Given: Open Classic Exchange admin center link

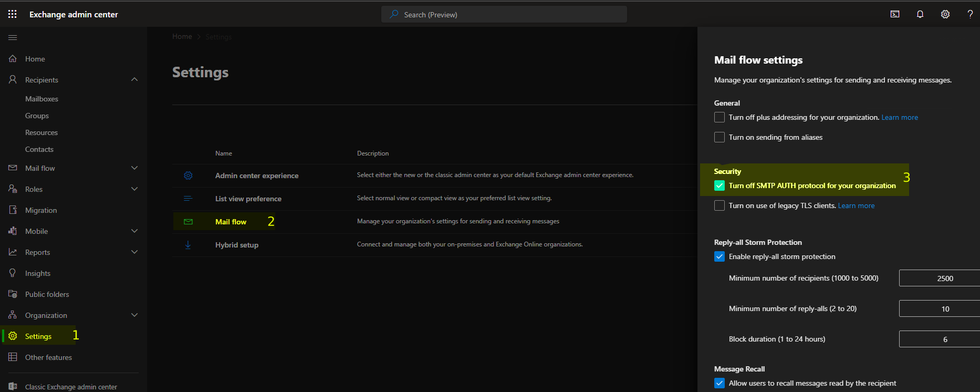Looking at the screenshot, I should point(71,387).
